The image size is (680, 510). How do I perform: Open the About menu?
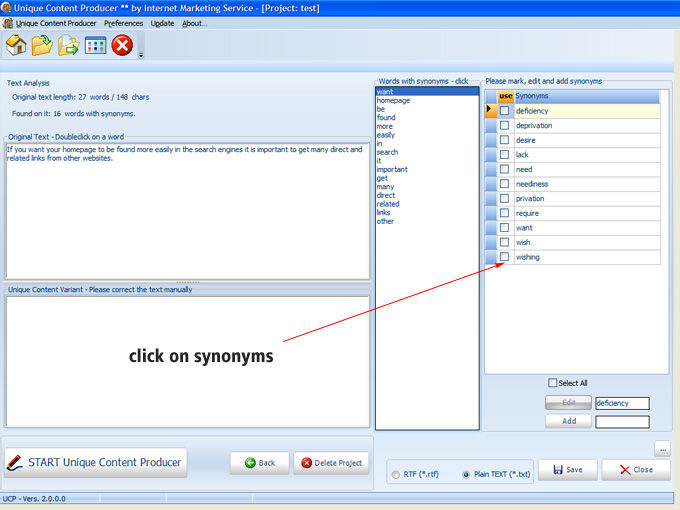(x=194, y=23)
